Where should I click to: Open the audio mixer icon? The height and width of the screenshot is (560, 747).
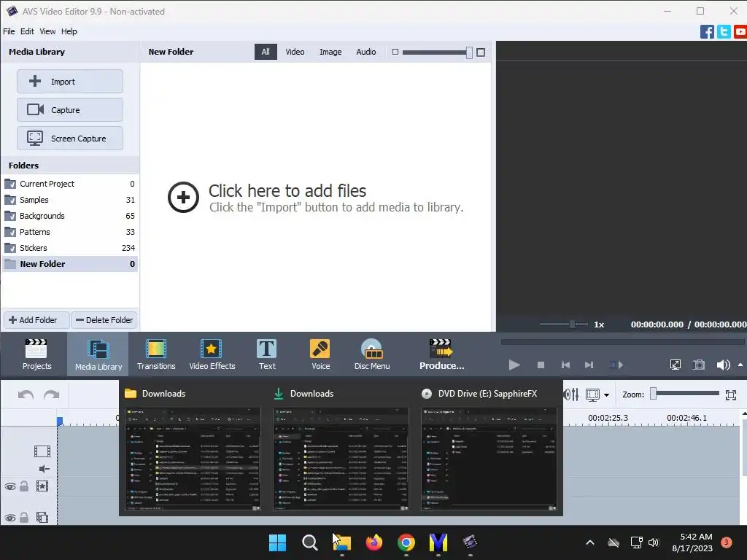[x=570, y=394]
